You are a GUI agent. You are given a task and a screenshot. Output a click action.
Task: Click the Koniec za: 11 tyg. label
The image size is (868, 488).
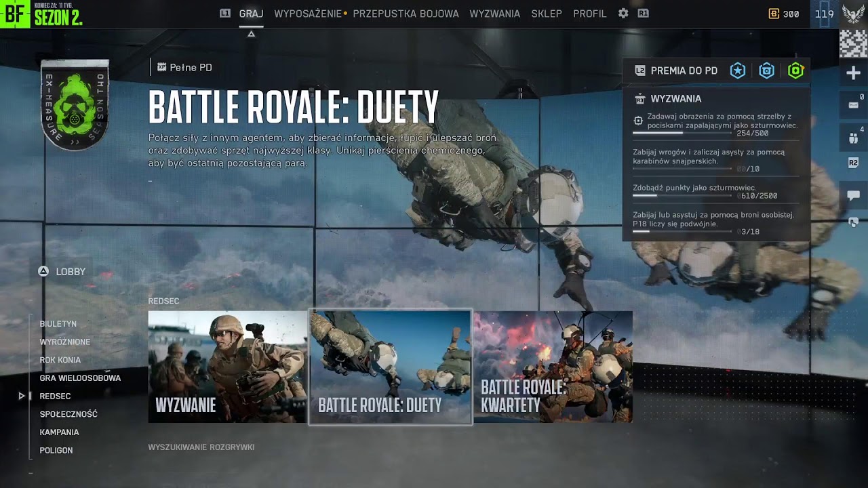point(54,5)
